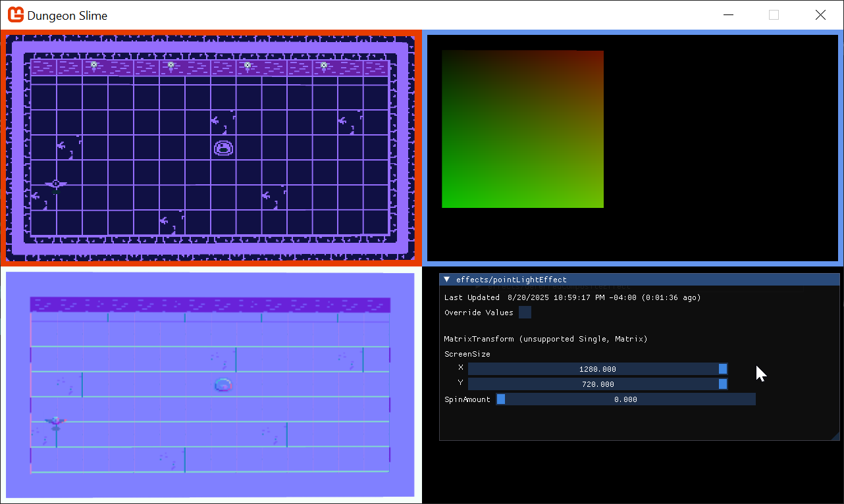Click the green-red gradient square in the light view
This screenshot has height=504, width=844.
point(523,129)
